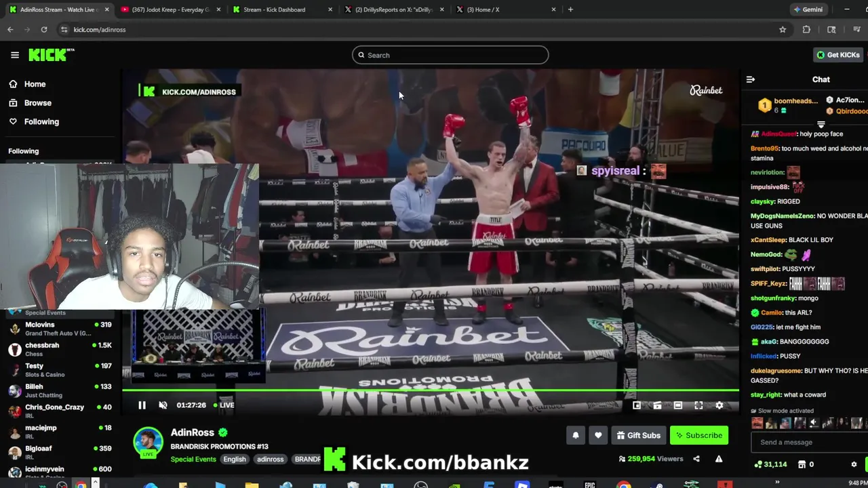
Task: Reload the page
Action: (x=44, y=30)
